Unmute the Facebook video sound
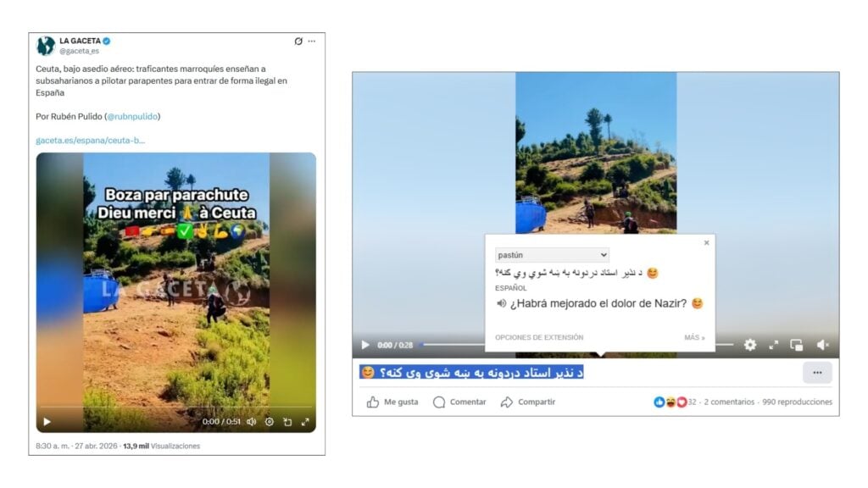 pos(822,345)
